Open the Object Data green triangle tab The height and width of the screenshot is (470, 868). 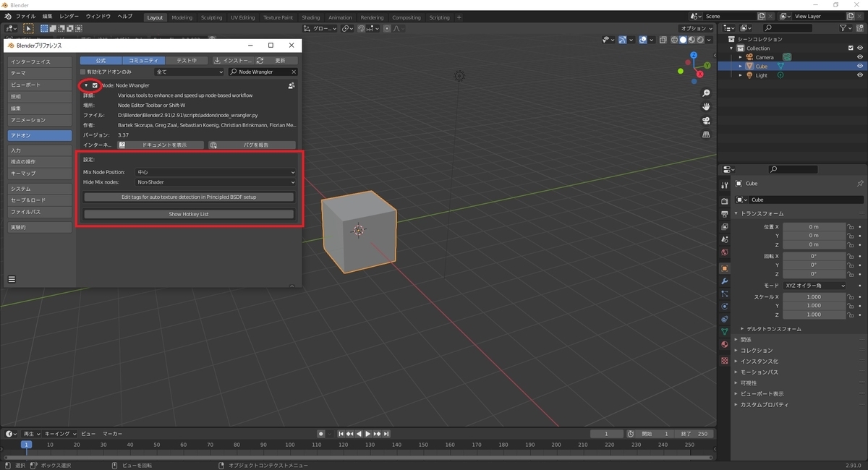pyautogui.click(x=724, y=332)
